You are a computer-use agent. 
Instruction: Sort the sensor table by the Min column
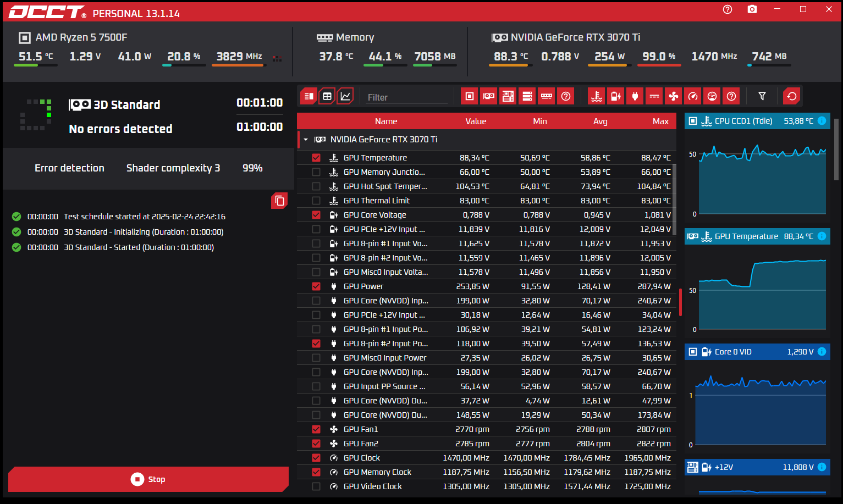point(540,121)
